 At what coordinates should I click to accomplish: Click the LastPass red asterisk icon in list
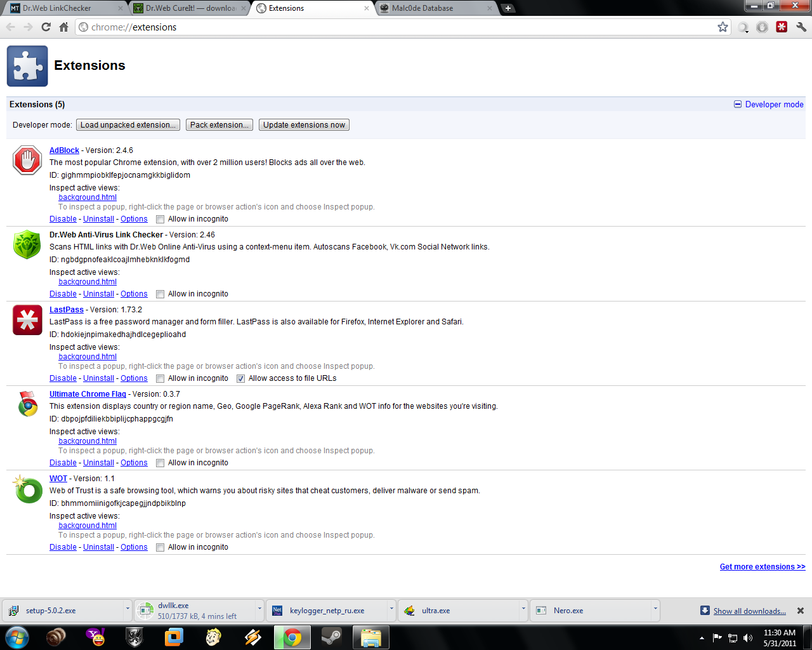[x=27, y=319]
